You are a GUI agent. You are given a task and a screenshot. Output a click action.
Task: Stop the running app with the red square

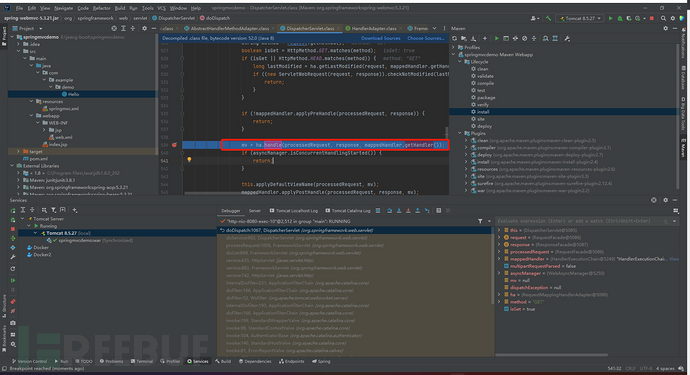pos(652,18)
